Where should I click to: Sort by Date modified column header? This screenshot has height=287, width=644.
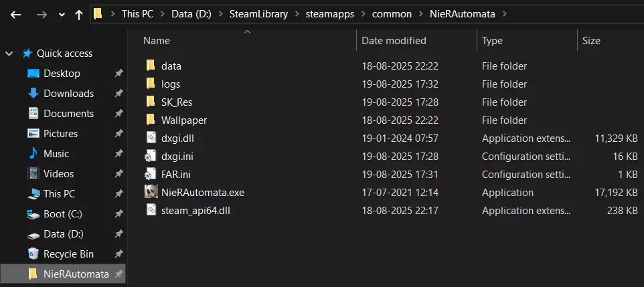point(394,41)
